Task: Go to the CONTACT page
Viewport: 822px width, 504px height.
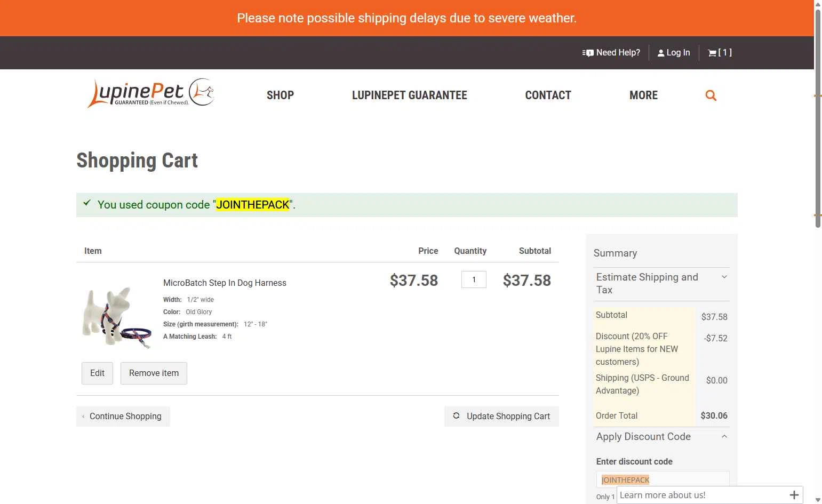Action: [x=548, y=95]
